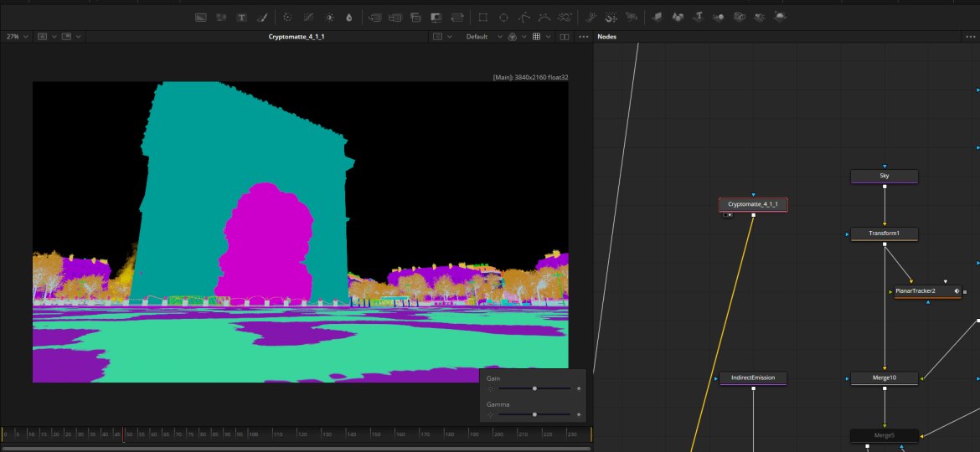Select the IndirectEmission node
The width and height of the screenshot is (980, 452).
753,378
